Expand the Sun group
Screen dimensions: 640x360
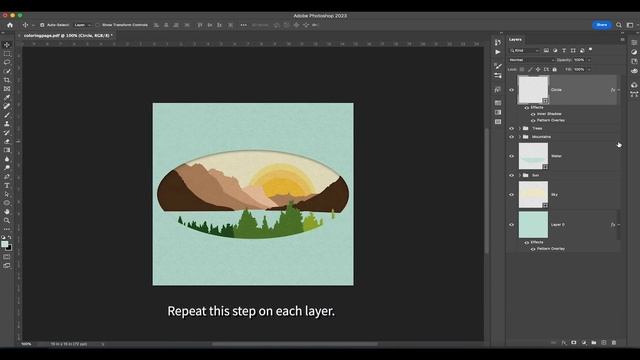click(520, 175)
